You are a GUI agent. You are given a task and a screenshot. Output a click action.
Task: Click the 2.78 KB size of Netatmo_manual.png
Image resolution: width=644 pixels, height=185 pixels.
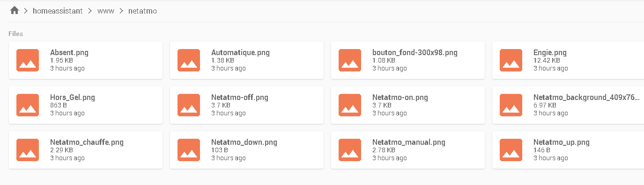(384, 150)
